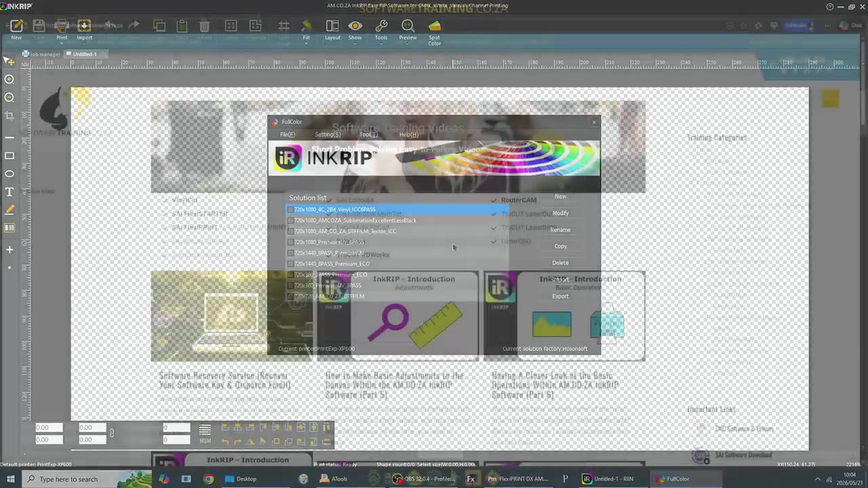Click the undo arrow in bottom align panel

point(225,441)
